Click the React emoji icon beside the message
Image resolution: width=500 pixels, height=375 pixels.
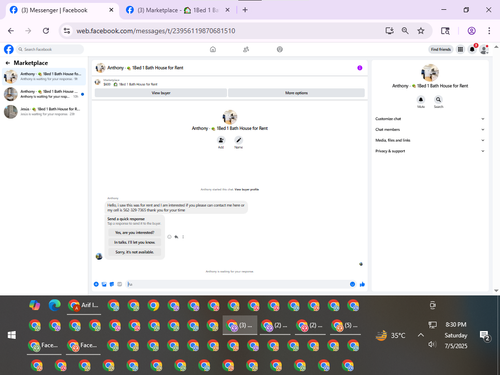point(169,237)
